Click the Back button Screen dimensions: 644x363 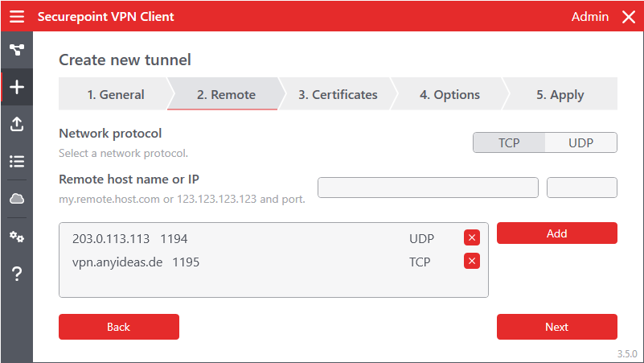(x=119, y=327)
